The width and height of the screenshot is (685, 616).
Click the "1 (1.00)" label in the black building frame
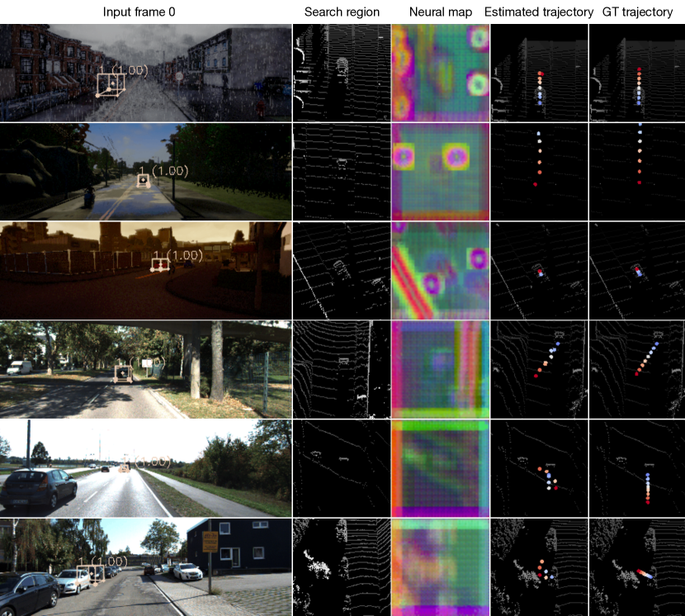[103, 562]
